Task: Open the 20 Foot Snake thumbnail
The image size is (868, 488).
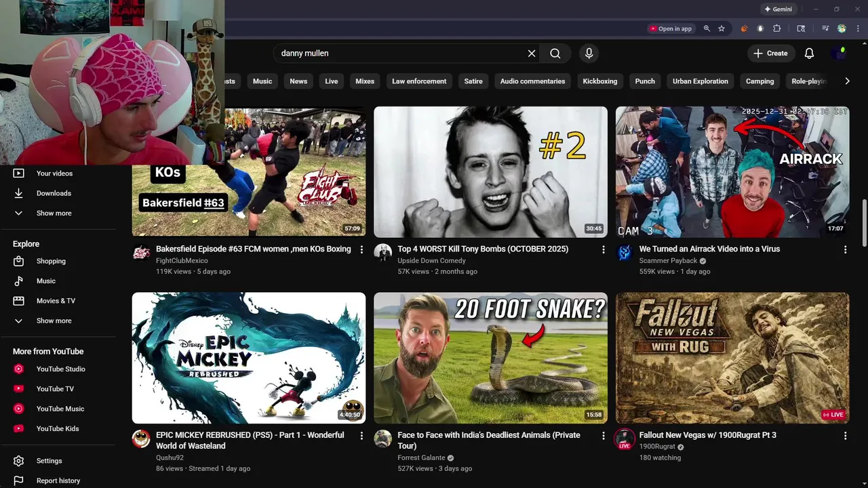Action: click(490, 358)
